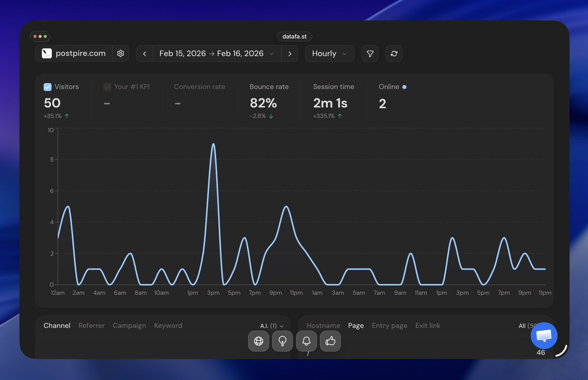Screen dimensions: 588x380
Task: Click the 12am x-axis label
Action: [x=57, y=293]
